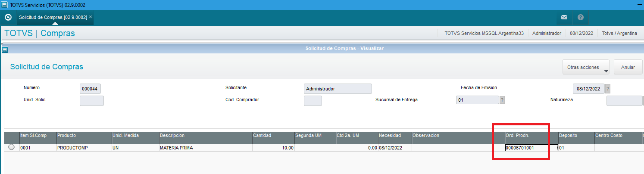Screen dimensions: 644x174
Task: Click the Unid. Solic. input field
Action: pos(92,101)
